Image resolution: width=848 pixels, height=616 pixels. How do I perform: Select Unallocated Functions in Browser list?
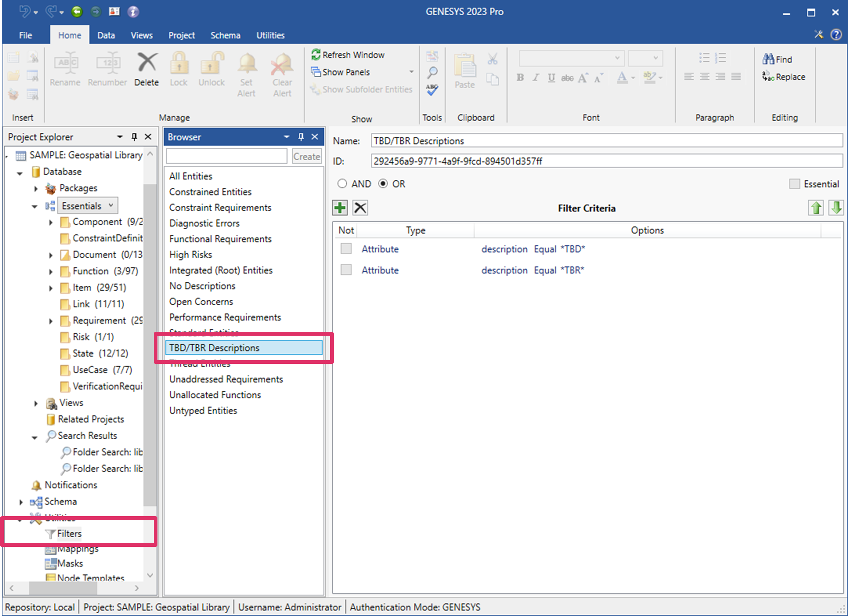click(x=215, y=395)
